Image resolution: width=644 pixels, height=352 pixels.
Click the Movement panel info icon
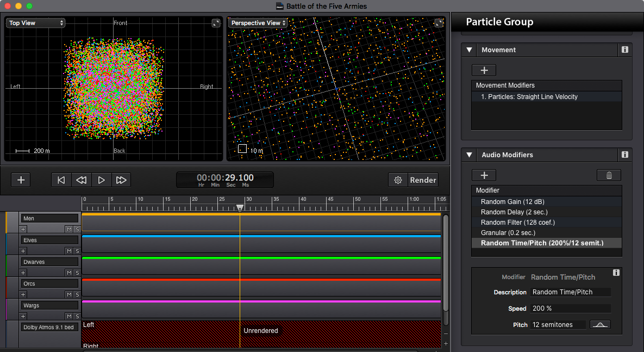(624, 50)
